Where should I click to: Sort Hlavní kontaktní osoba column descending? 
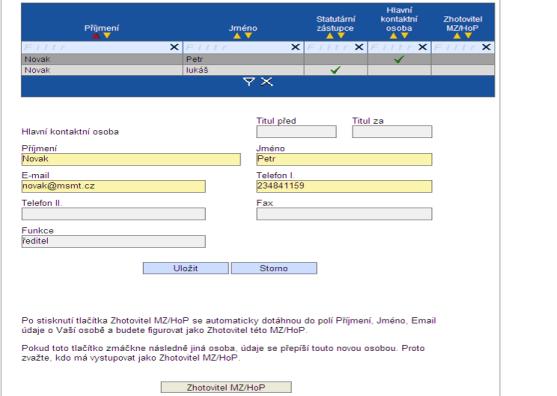tap(405, 36)
